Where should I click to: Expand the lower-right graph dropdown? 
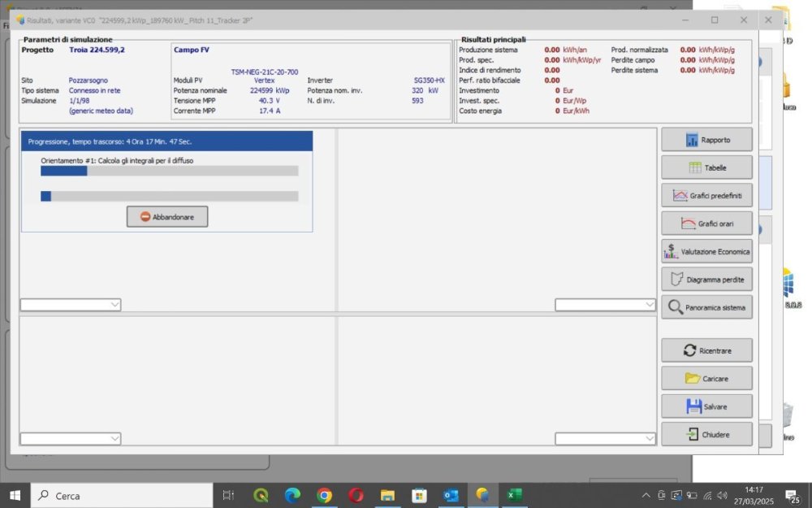click(649, 439)
